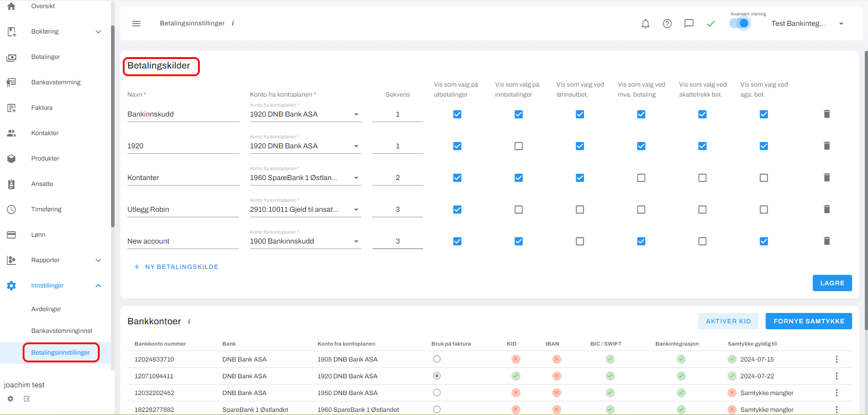Open konto dropdown for 1920 row
This screenshot has height=415, width=868.
(x=306, y=146)
